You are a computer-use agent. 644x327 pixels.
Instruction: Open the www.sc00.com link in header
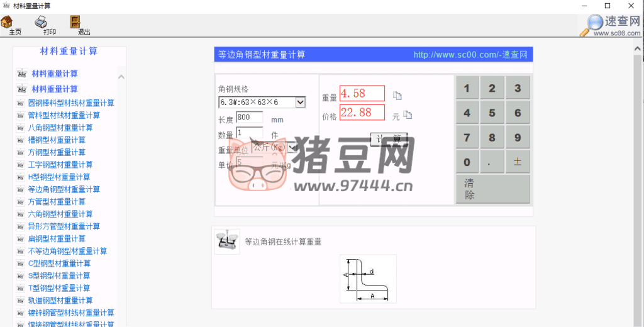coord(470,55)
